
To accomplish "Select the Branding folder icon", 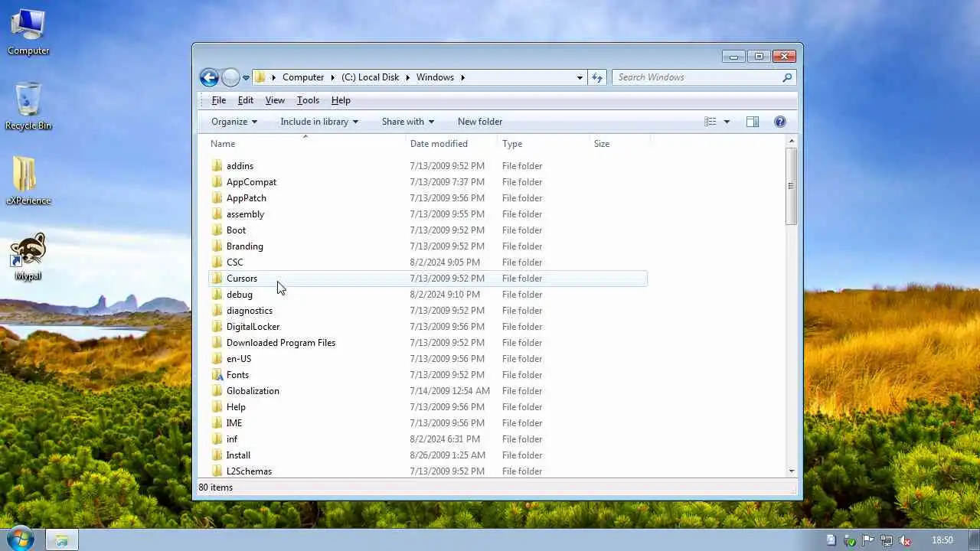I will pyautogui.click(x=217, y=246).
